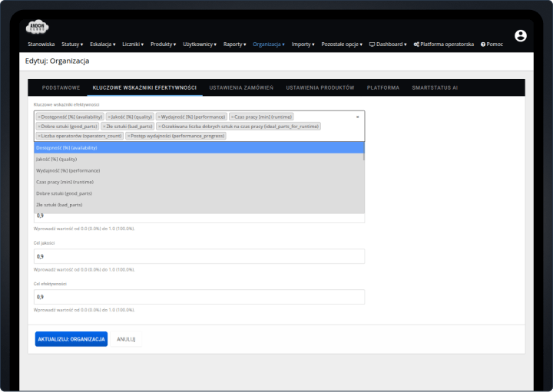Choose Dobre sztuki (good_parts) option
This screenshot has width=553, height=392.
66,193
